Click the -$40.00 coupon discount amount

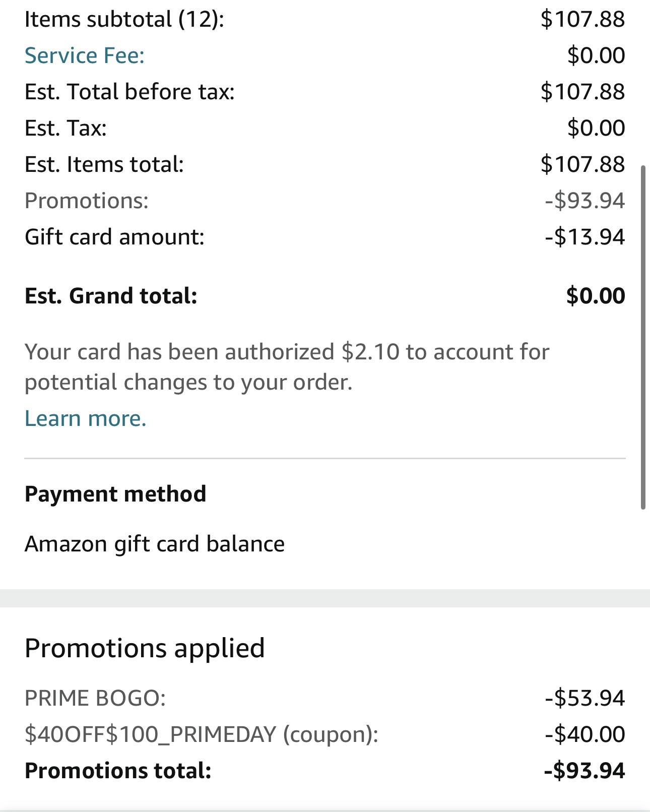tap(584, 734)
